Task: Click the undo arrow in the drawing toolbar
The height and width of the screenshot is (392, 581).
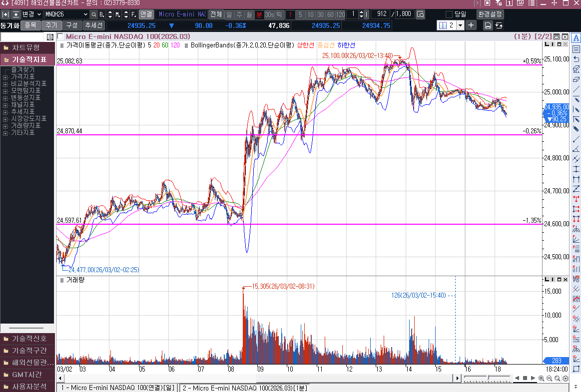Action: (576, 59)
